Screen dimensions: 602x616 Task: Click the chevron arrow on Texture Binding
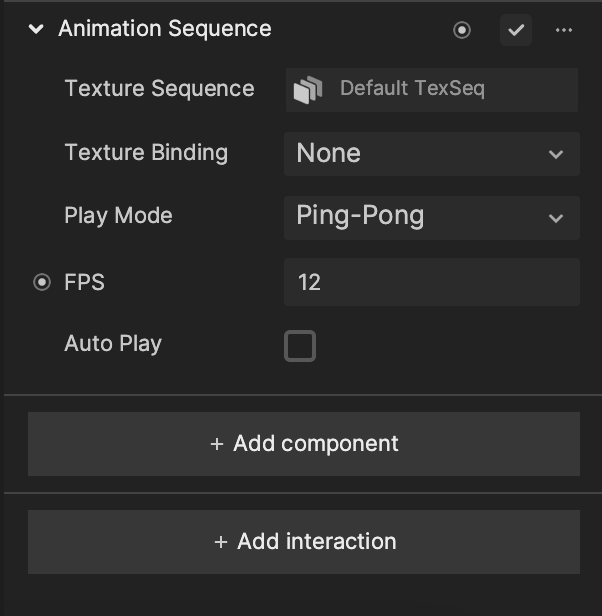click(x=556, y=154)
